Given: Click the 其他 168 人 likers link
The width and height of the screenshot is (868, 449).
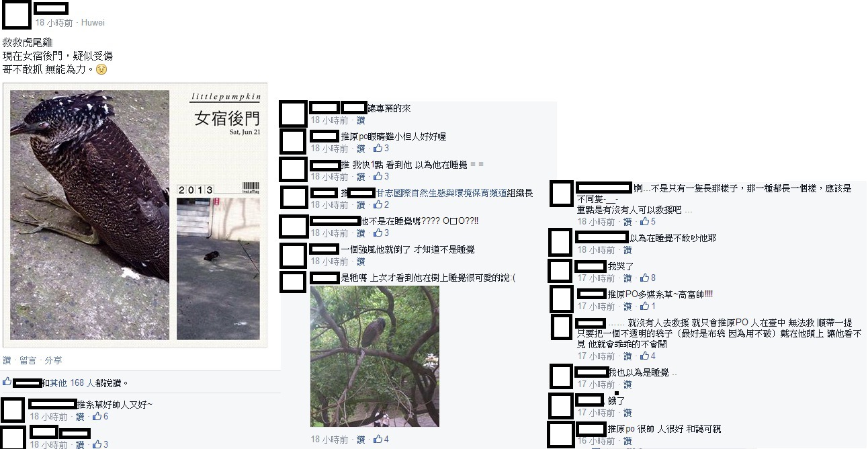Looking at the screenshot, I should (x=71, y=382).
